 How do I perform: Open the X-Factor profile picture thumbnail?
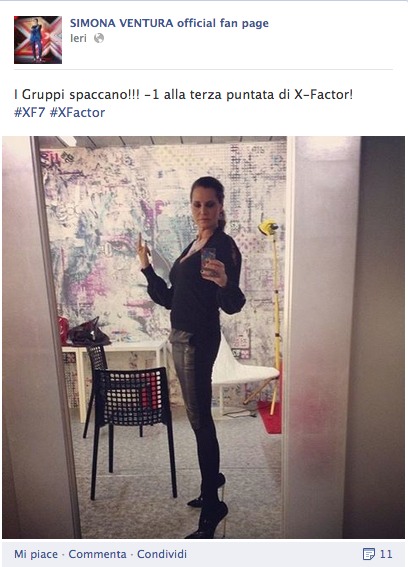click(38, 40)
